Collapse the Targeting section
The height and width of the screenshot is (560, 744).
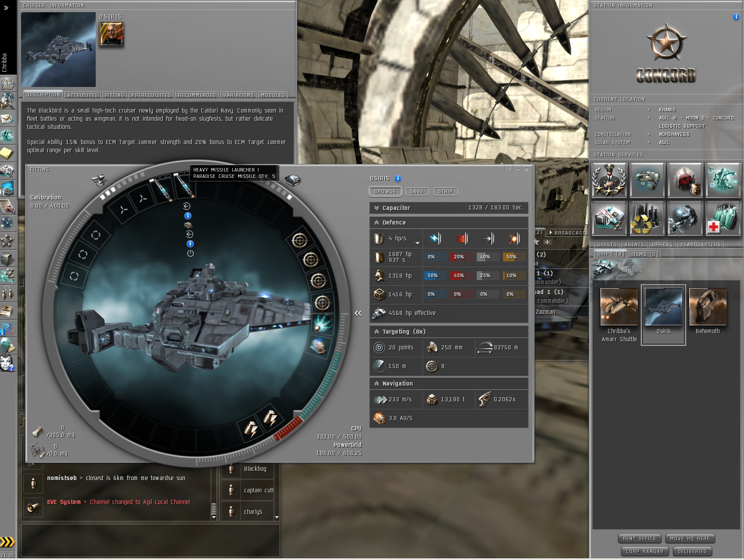(x=376, y=331)
